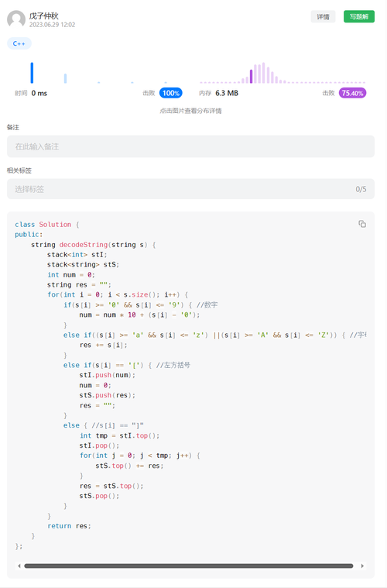This screenshot has width=387, height=588.
Task: Click the light blue runtime distribution bar
Action: (x=65, y=78)
